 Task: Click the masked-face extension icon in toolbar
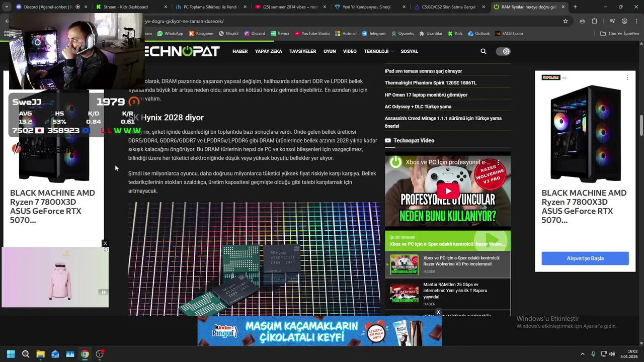[x=582, y=21]
